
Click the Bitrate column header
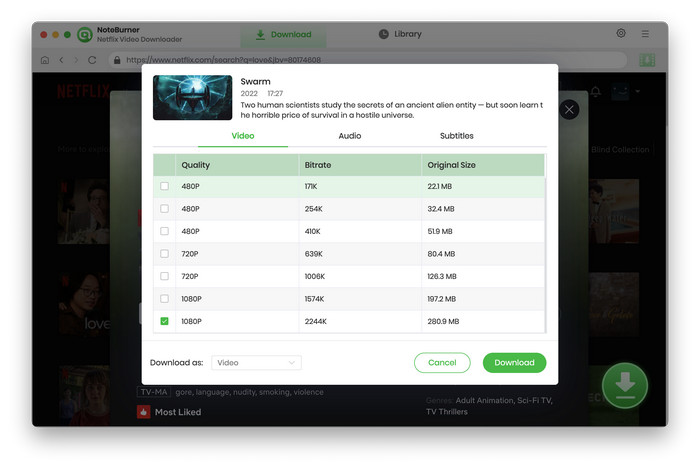[x=360, y=165]
